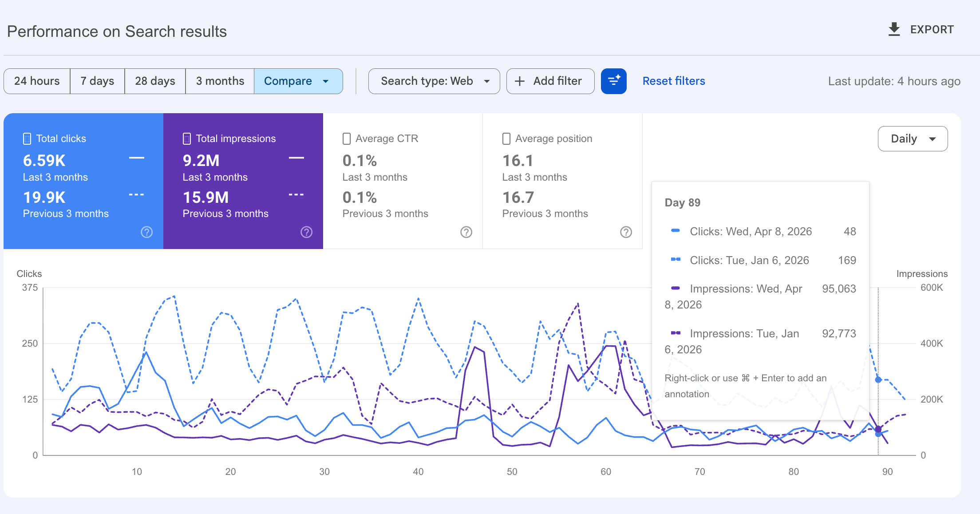Click the Reset filters link
This screenshot has width=980, height=514.
[x=673, y=81]
